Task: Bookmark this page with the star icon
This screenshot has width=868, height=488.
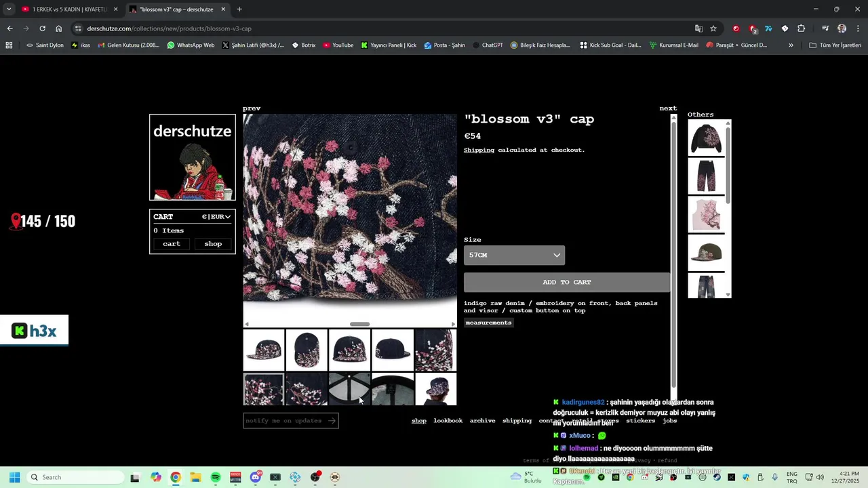Action: (x=713, y=28)
